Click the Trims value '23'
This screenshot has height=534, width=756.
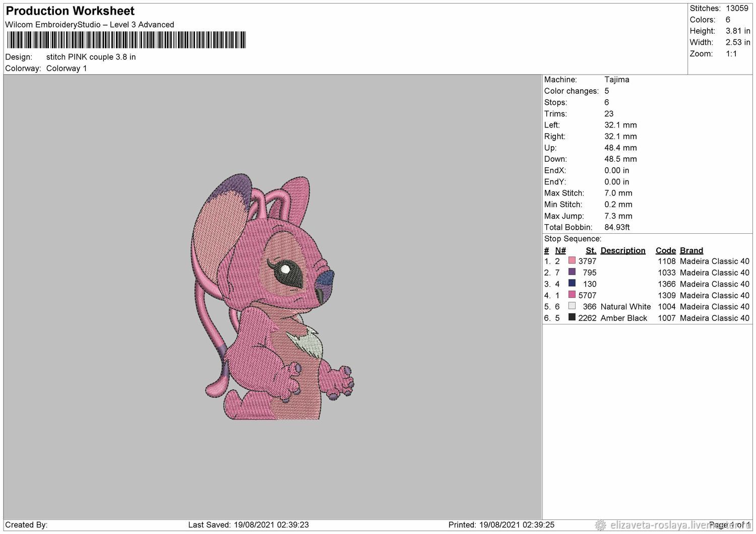click(x=609, y=114)
